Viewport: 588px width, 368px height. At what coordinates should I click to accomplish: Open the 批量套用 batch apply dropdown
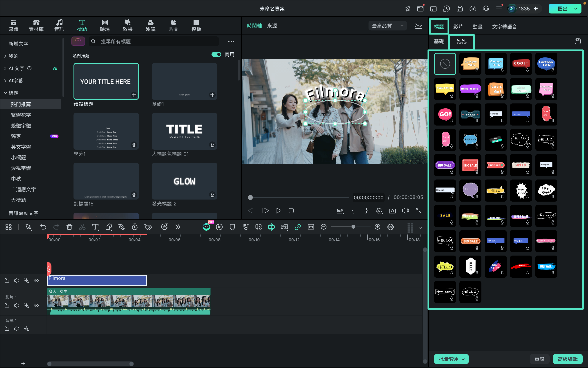pyautogui.click(x=451, y=359)
